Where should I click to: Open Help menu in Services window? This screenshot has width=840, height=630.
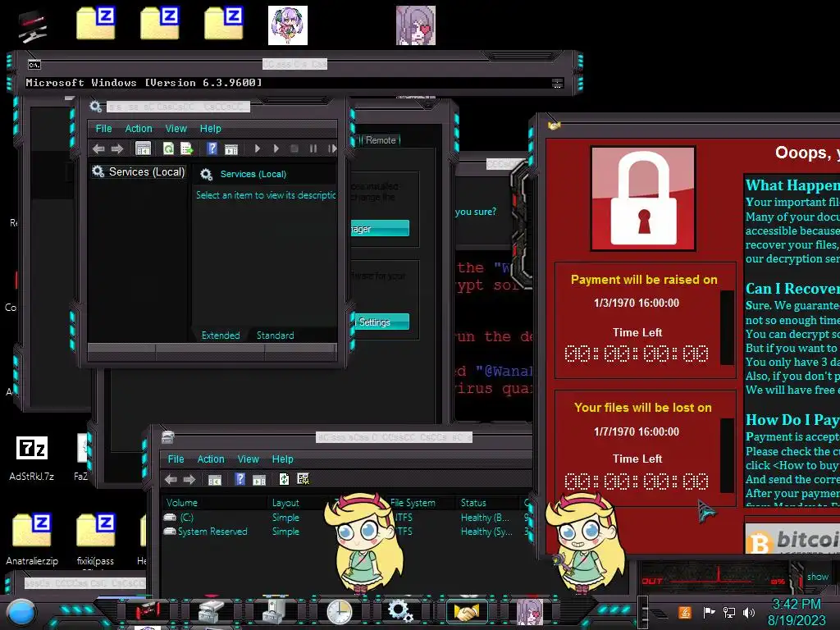pos(211,129)
